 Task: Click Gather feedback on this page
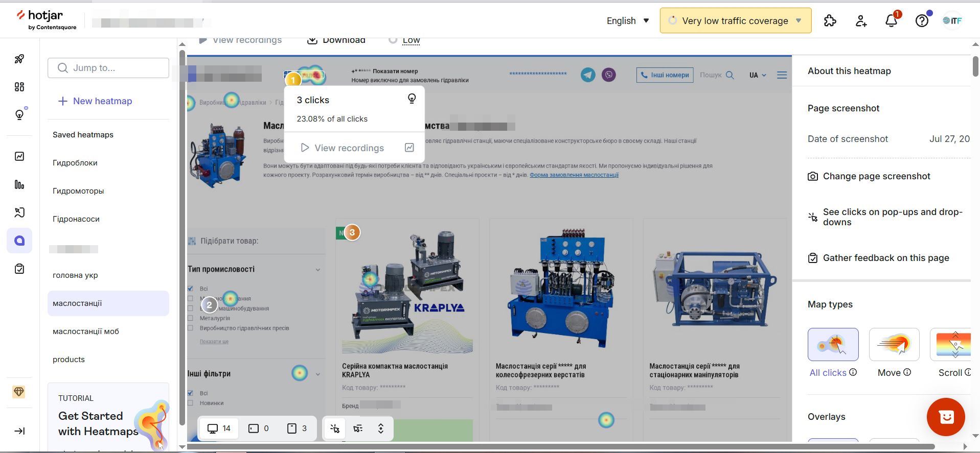pos(878,258)
